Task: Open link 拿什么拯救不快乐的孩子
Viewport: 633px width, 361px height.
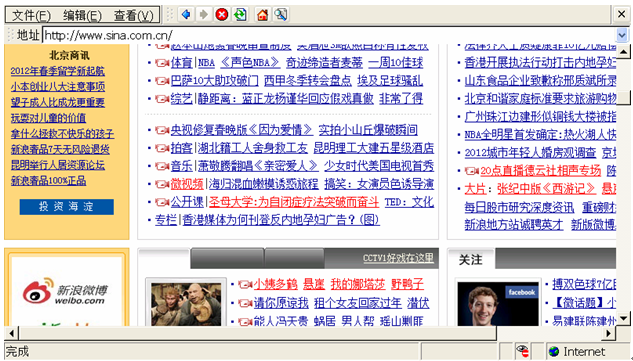Action: 63,134
